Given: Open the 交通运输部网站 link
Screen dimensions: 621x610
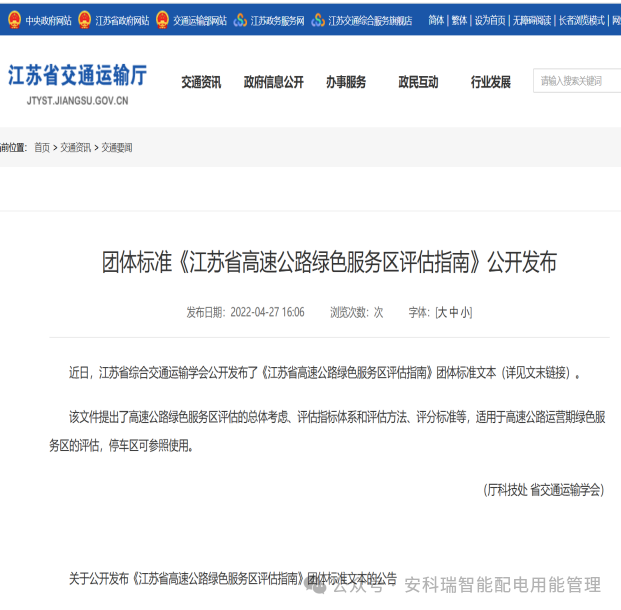Looking at the screenshot, I should tap(200, 21).
